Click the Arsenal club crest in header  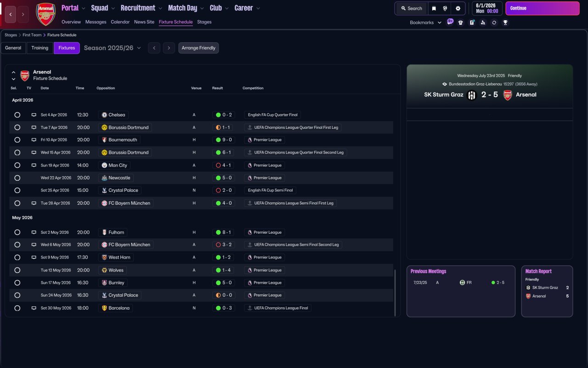(x=45, y=14)
